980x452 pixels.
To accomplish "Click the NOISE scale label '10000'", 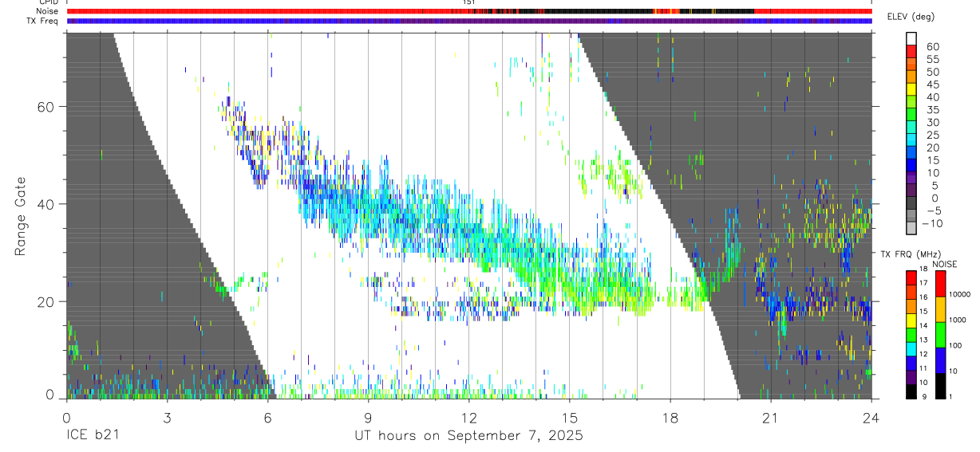I will point(961,294).
